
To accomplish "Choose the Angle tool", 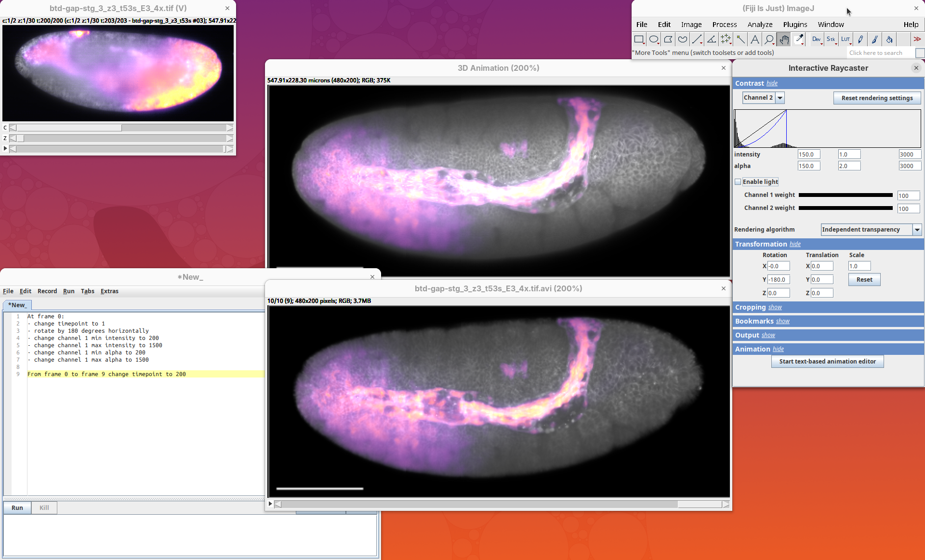I will point(711,39).
